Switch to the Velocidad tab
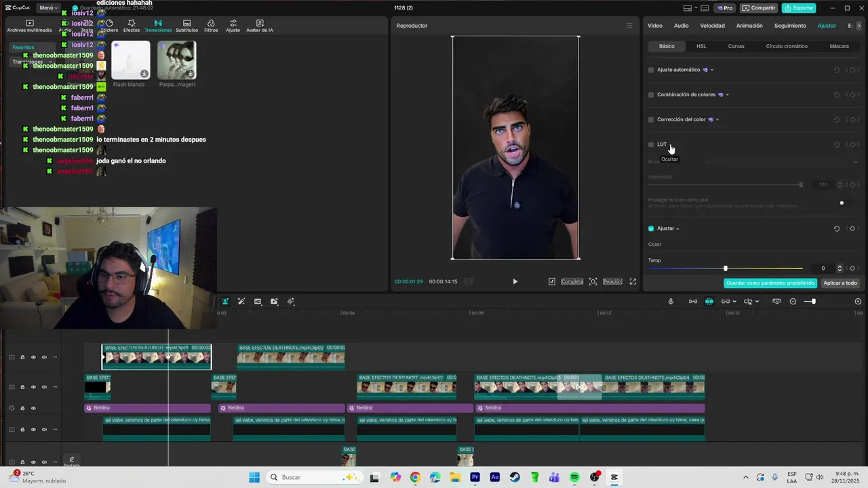The image size is (868, 488). point(712,26)
